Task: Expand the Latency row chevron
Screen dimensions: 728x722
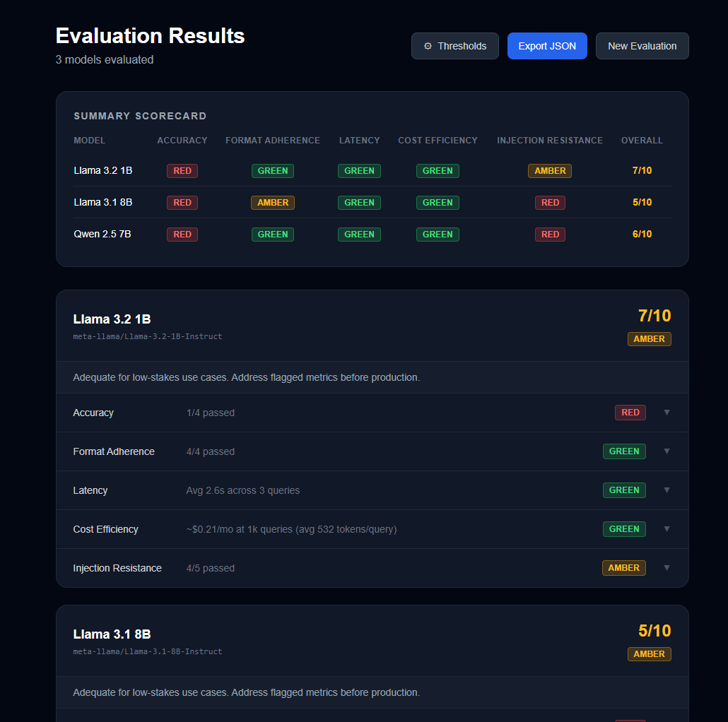Action: click(666, 490)
